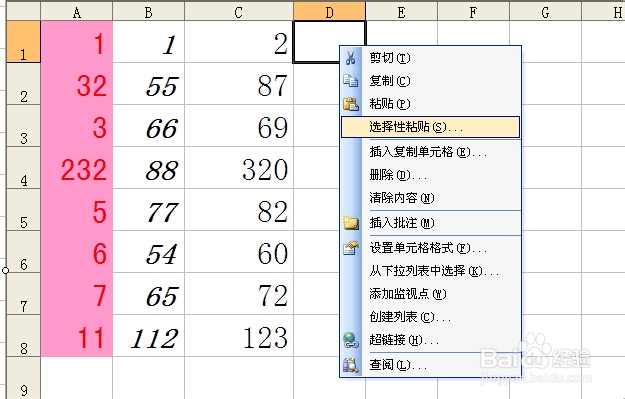Choose 超链接(H)... menu entry
This screenshot has width=625, height=399.
(430, 340)
